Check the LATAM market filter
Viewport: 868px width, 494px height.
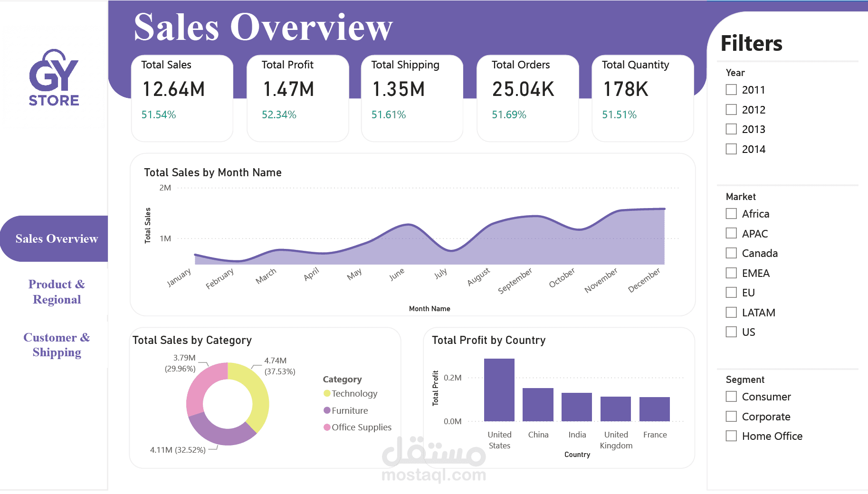click(x=731, y=312)
